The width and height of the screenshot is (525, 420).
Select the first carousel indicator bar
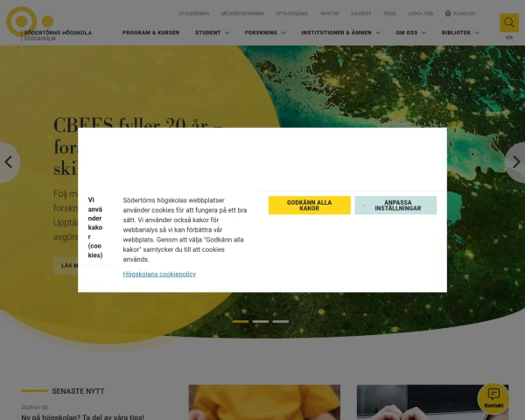click(241, 321)
